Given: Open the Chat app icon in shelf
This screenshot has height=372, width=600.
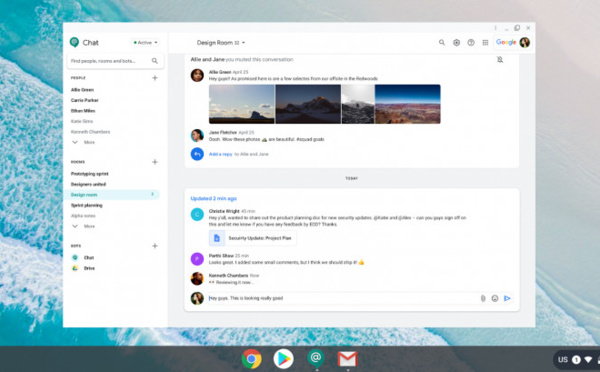Looking at the screenshot, I should [x=316, y=359].
